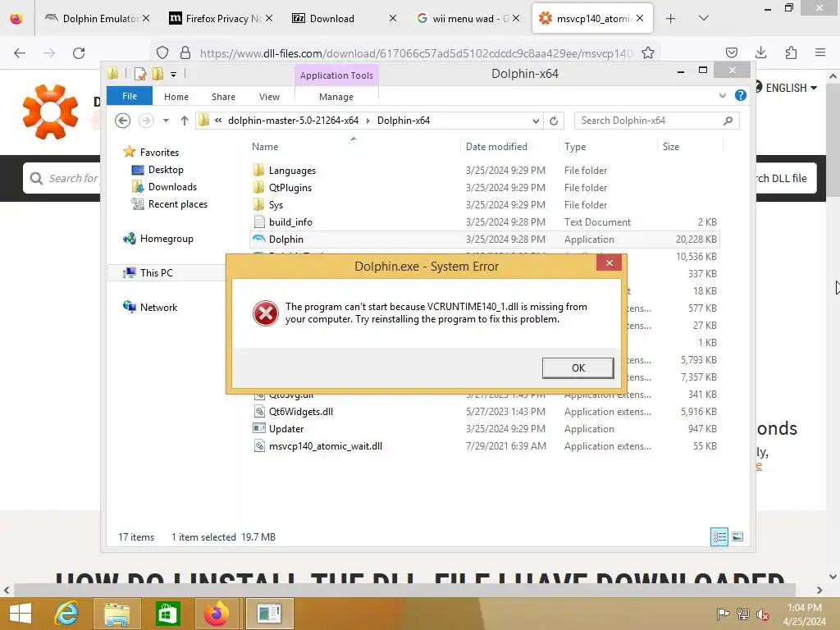Click the Explorer help question mark icon
Viewport: 840px width, 630px height.
tap(741, 95)
